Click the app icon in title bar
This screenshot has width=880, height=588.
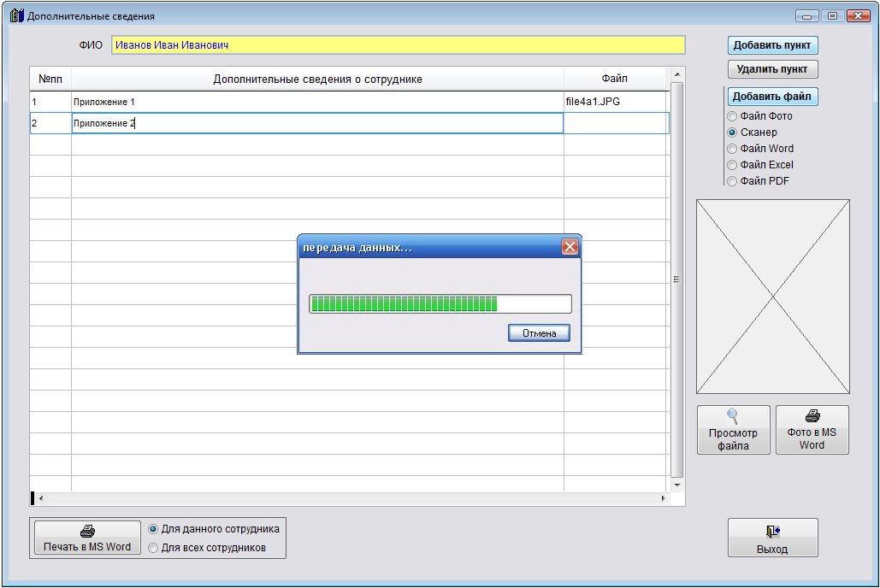click(16, 16)
